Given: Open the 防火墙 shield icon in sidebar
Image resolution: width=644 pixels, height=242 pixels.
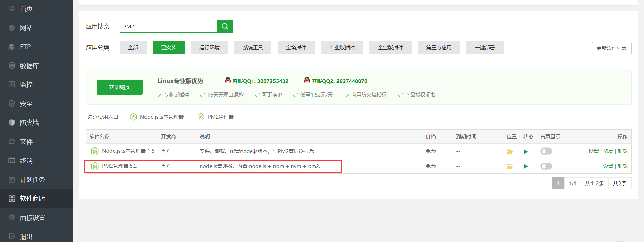Looking at the screenshot, I should [12, 123].
